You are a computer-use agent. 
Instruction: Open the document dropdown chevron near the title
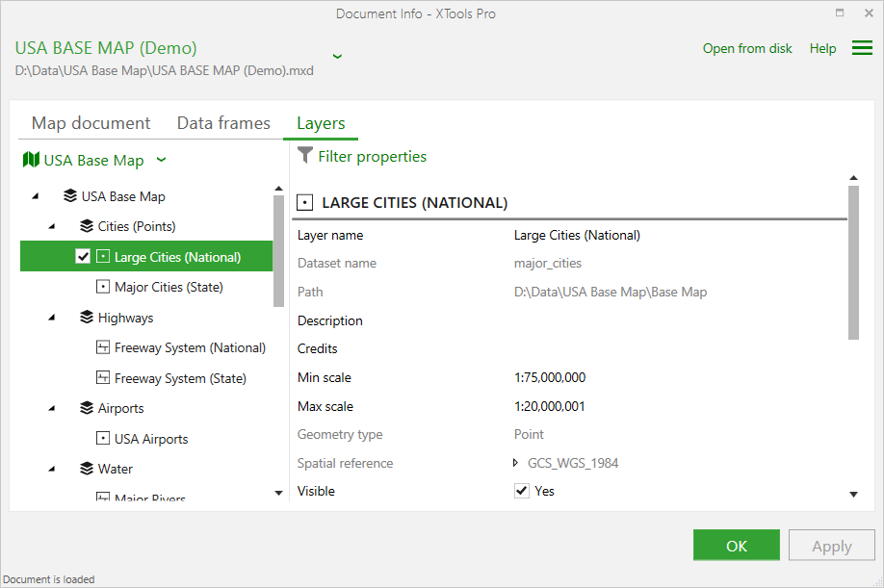click(337, 56)
